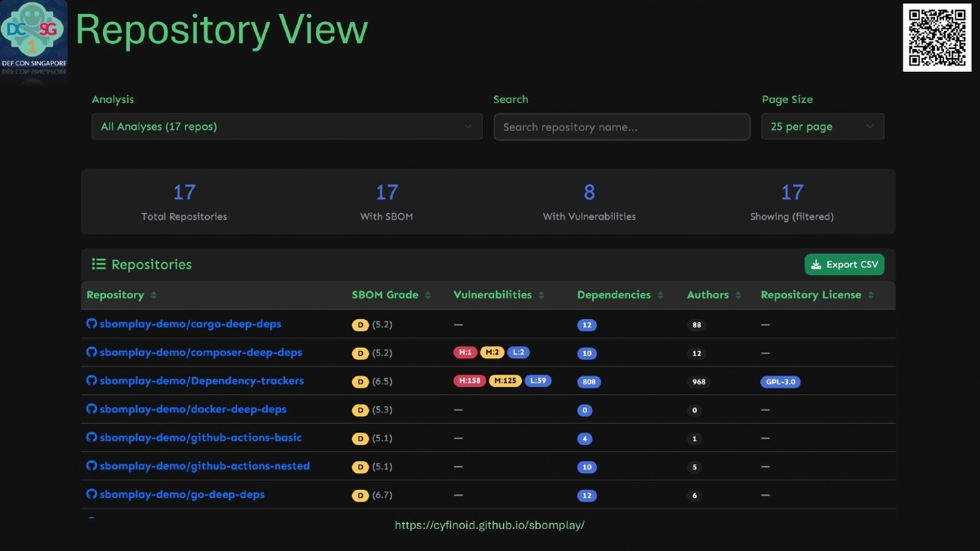Click the H:158 high vulnerabilities badge
Image resolution: width=980 pixels, height=551 pixels.
pyautogui.click(x=469, y=381)
